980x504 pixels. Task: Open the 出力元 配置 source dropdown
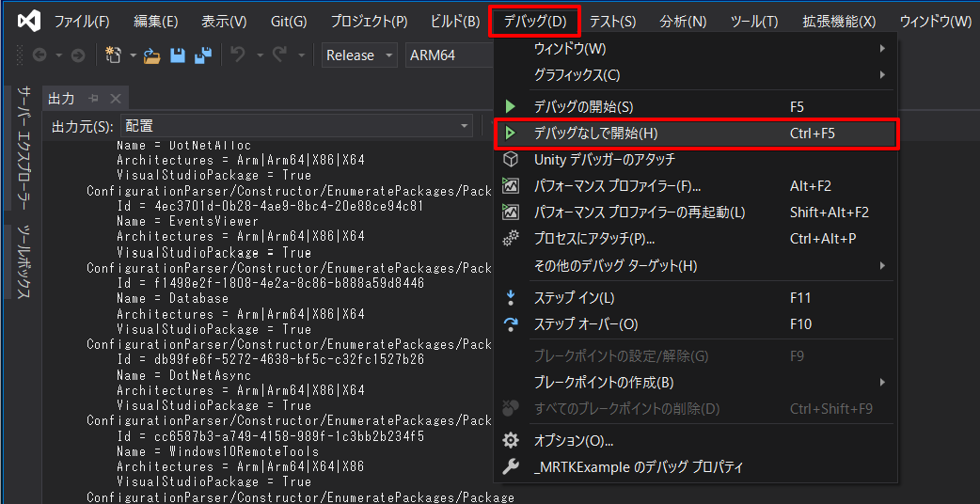pos(296,126)
